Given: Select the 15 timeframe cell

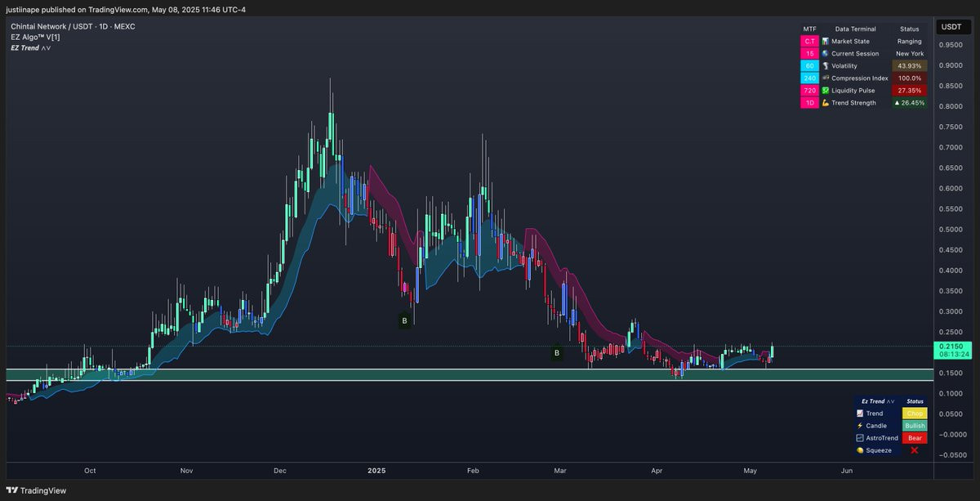Looking at the screenshot, I should [x=809, y=53].
